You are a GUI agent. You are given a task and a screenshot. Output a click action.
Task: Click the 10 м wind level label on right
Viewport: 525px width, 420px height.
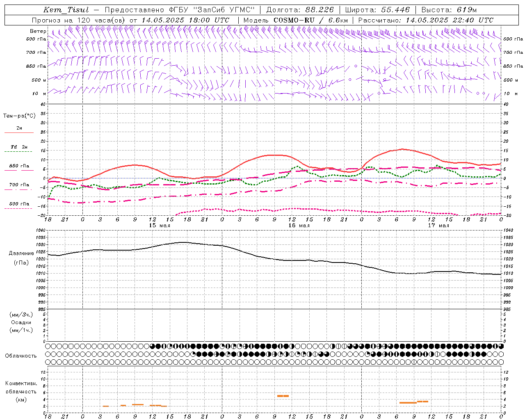(510, 94)
